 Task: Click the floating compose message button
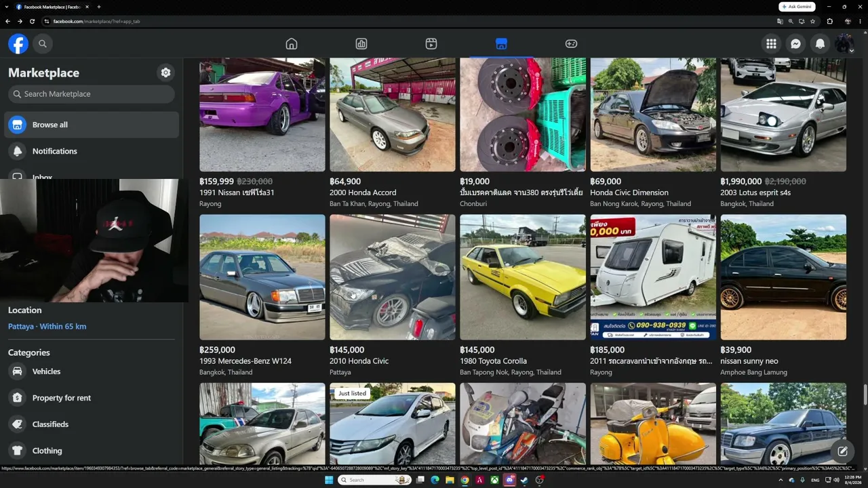[x=842, y=451]
